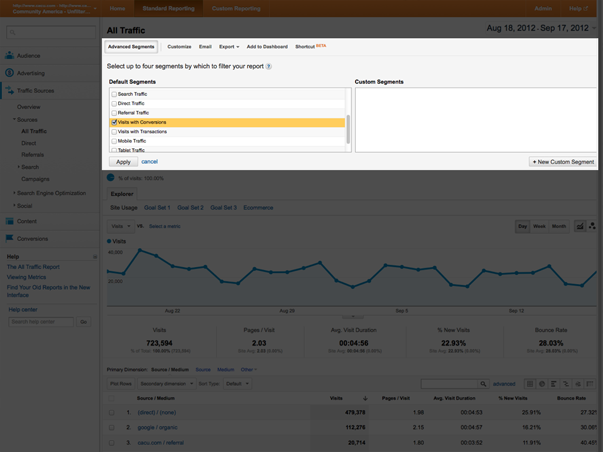Click the Search help center field

point(41,322)
